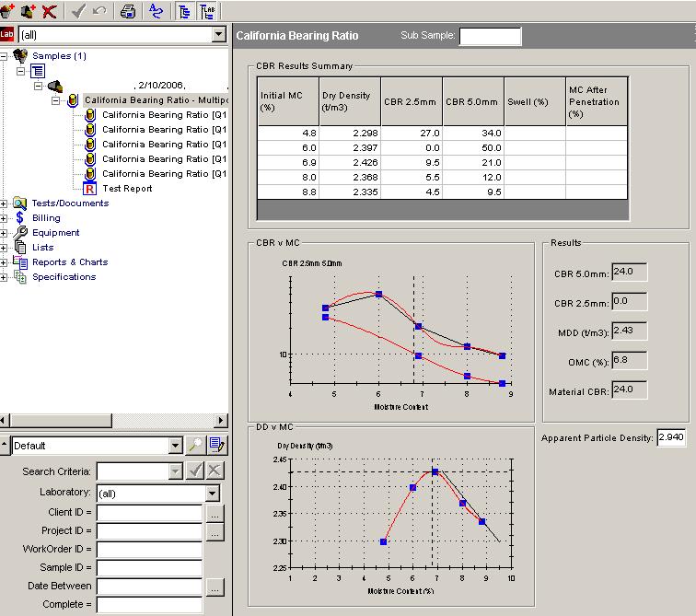The height and width of the screenshot is (616, 696).
Task: Expand the Tests/Documents tree node
Action: (x=6, y=203)
